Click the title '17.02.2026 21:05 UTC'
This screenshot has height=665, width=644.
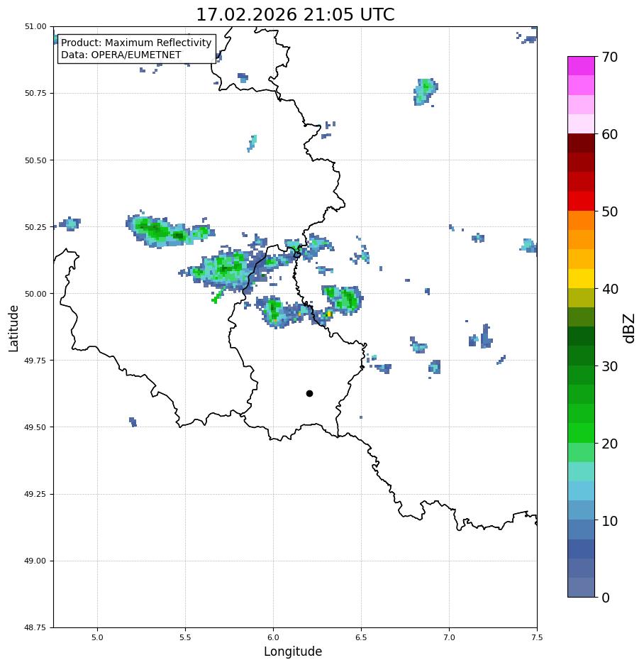click(295, 15)
